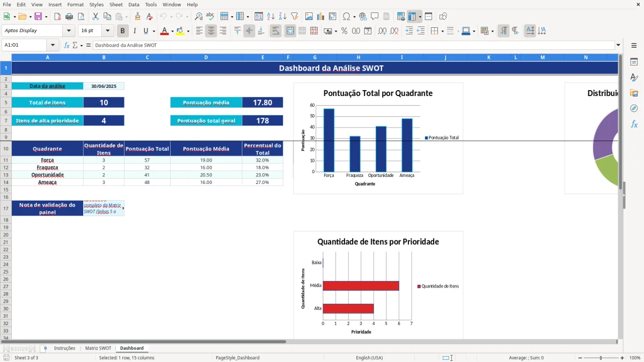The image size is (644, 362).
Task: Click font color red swatch
Action: [x=164, y=31]
